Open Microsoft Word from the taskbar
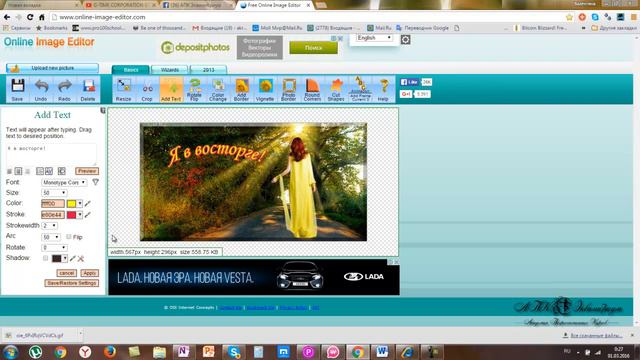Viewport: 640px width, 360px height. [x=382, y=352]
